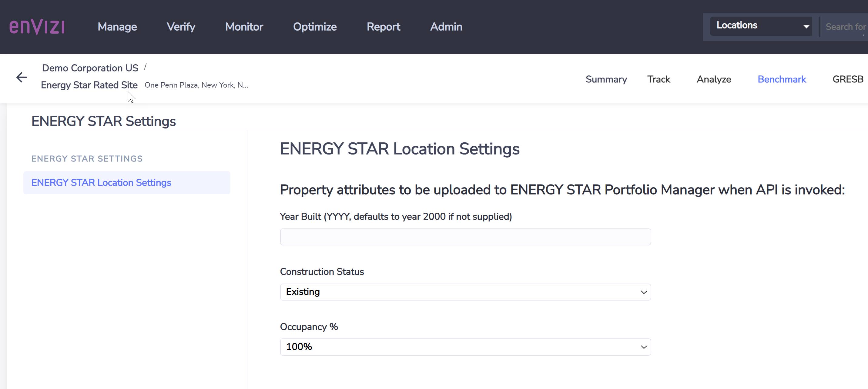
Task: Select ENERGY STAR Location Settings in sidebar
Action: pos(127,183)
